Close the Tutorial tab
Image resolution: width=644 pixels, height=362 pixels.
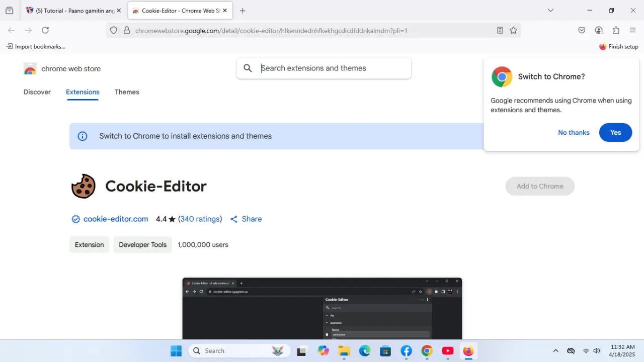click(119, 11)
